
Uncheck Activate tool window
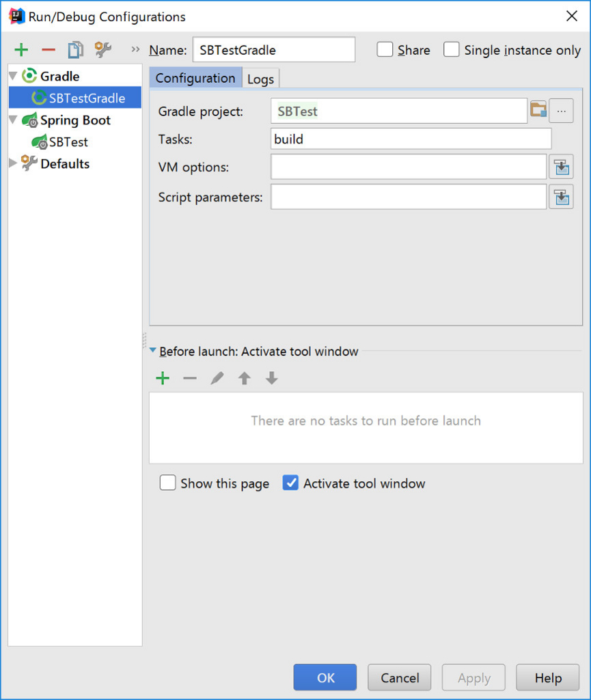tap(290, 483)
